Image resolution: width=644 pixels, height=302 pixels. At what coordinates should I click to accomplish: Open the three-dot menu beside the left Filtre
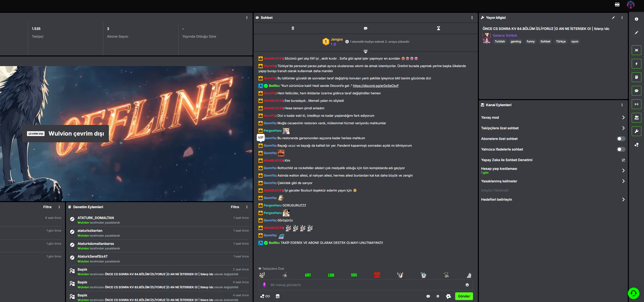[59, 207]
